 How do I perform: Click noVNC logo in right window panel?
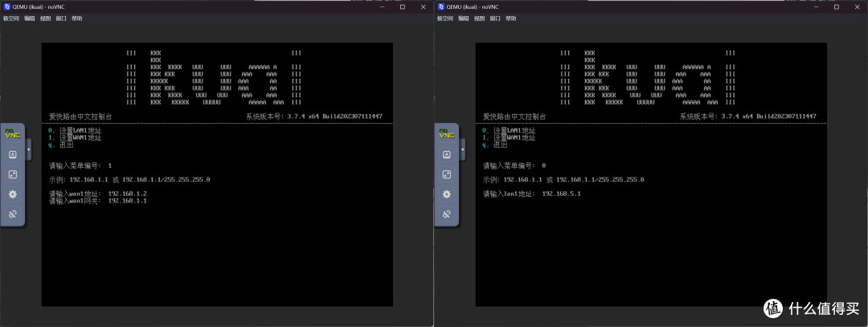(446, 134)
